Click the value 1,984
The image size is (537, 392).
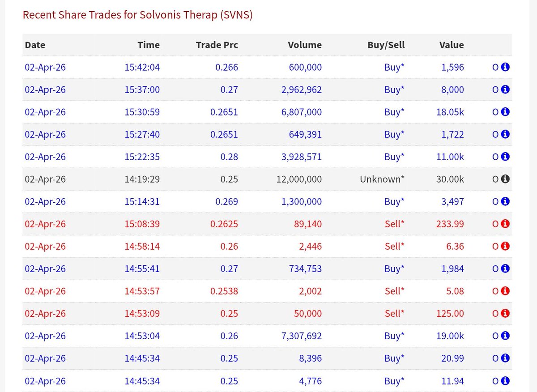point(453,268)
